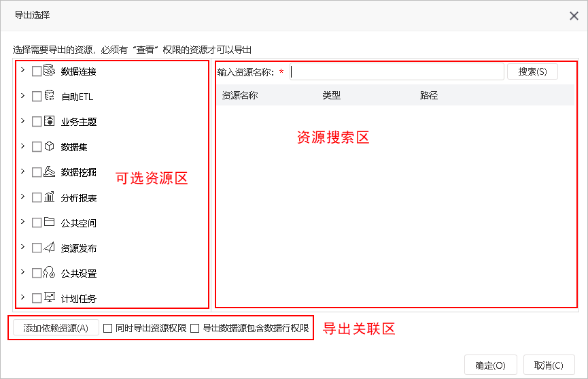This screenshot has width=588, height=379.
Task: Click the 资源发布 paper plane icon
Action: pyautogui.click(x=49, y=246)
